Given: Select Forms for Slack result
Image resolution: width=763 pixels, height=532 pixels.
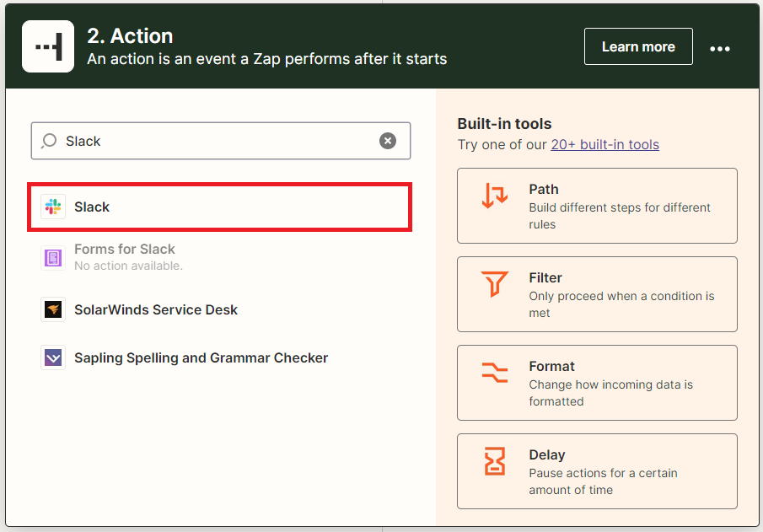Looking at the screenshot, I should coord(220,257).
